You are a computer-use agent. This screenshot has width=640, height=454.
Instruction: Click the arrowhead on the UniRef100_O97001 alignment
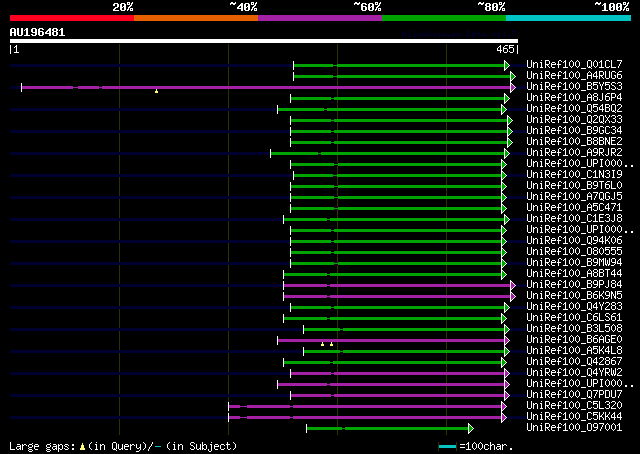507,428
